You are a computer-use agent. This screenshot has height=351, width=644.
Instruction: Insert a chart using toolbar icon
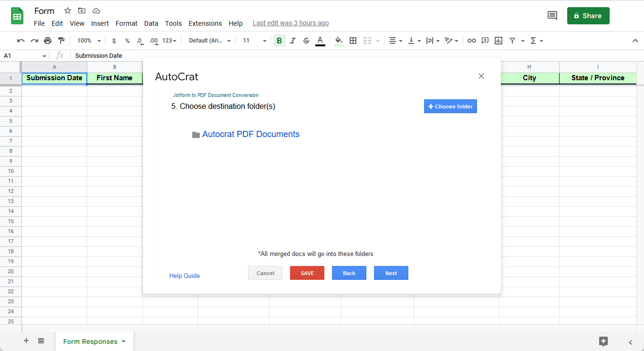tap(499, 41)
